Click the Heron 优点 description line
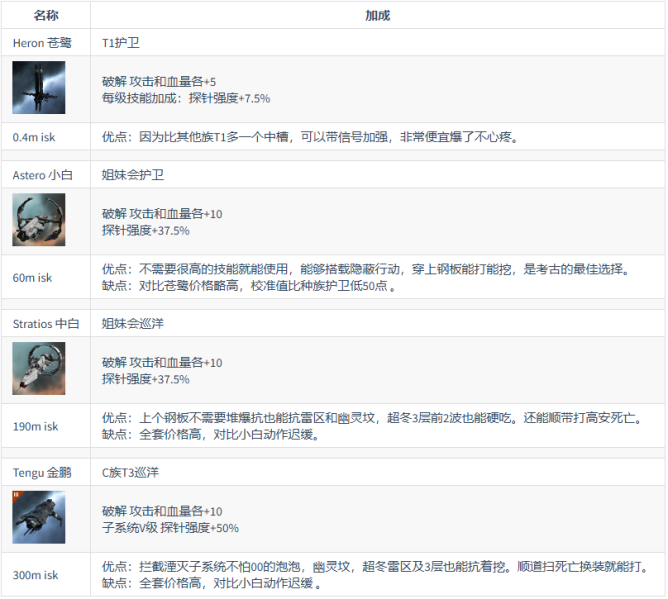The image size is (668, 599). point(310,137)
